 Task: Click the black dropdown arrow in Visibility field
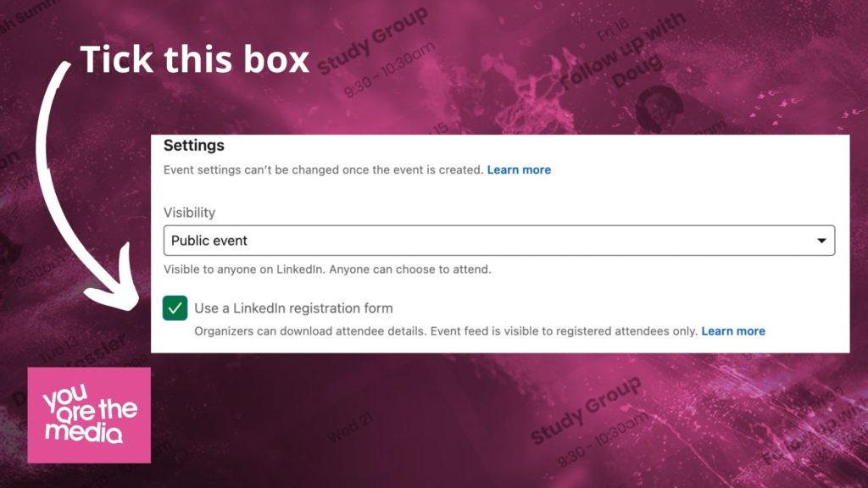click(821, 241)
